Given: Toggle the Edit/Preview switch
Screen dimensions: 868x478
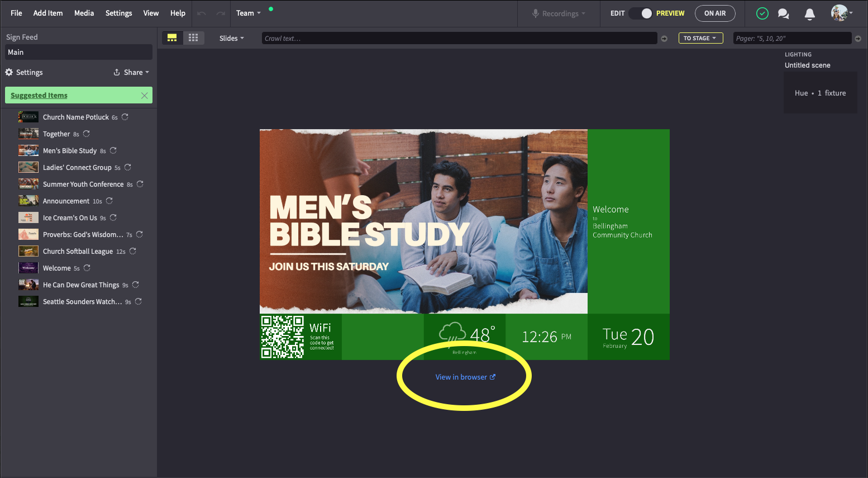Looking at the screenshot, I should point(641,13).
